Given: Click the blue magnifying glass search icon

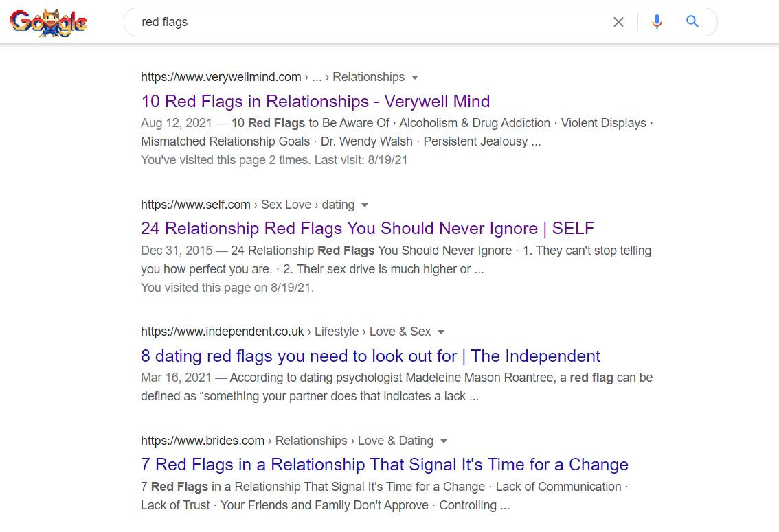Looking at the screenshot, I should [x=692, y=21].
